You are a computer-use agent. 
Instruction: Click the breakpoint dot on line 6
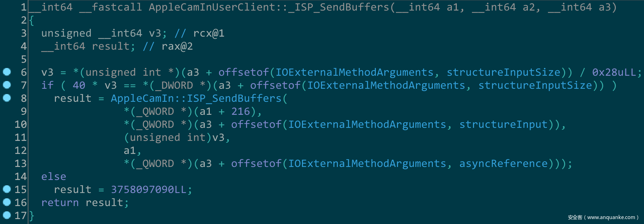7,72
